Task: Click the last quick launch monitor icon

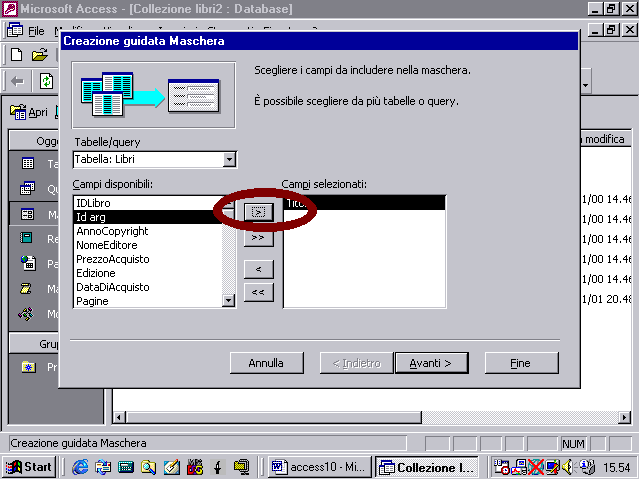Action: point(241,467)
